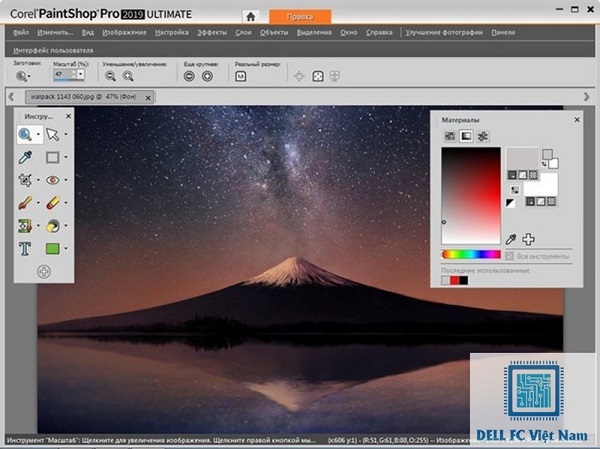600x449 pixels.
Task: Switch Материалы to sliders tab icon
Action: pos(483,136)
